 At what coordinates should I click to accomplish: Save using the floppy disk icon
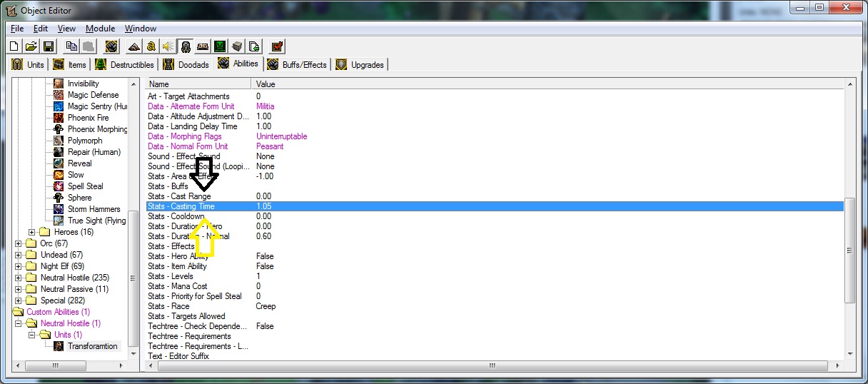tap(48, 46)
